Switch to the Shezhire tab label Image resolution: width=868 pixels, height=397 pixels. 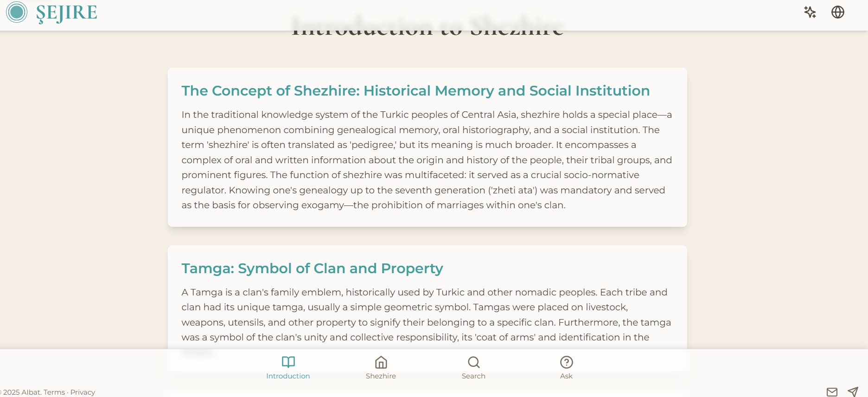[381, 376]
